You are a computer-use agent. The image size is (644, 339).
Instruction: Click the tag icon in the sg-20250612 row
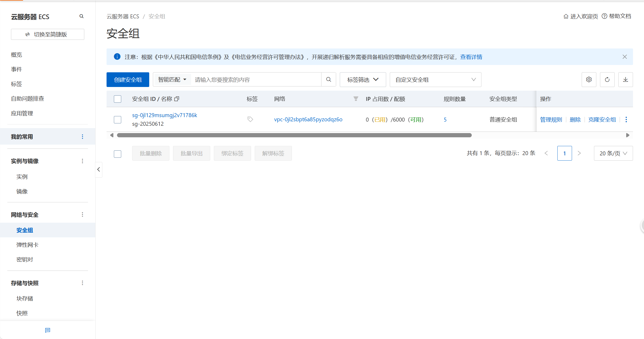tap(250, 119)
